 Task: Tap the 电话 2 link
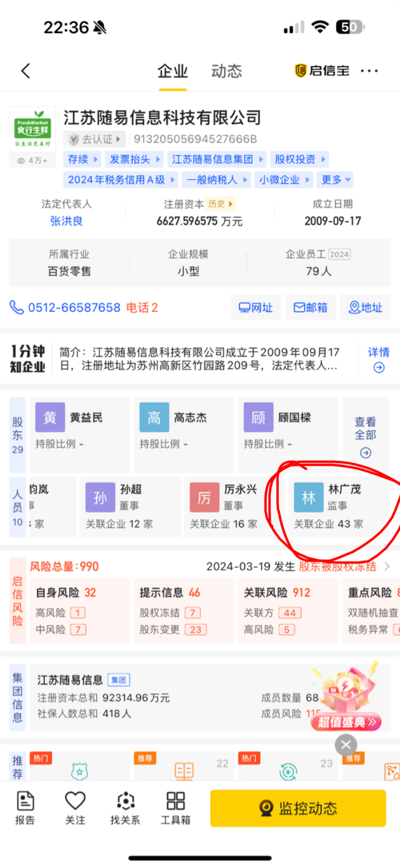(x=142, y=307)
